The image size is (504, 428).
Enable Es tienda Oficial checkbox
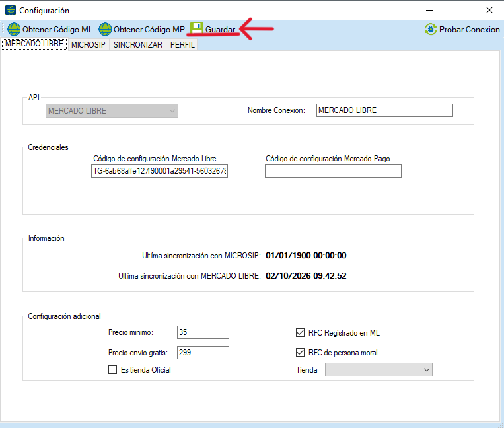[112, 369]
